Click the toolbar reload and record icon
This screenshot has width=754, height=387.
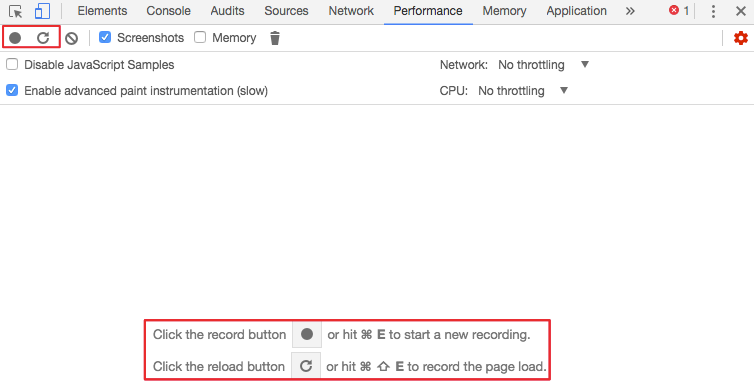click(43, 38)
